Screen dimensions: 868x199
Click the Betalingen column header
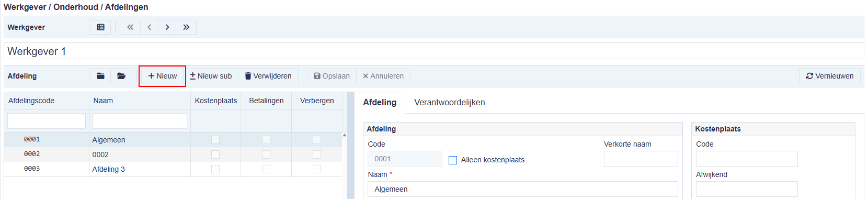point(266,101)
